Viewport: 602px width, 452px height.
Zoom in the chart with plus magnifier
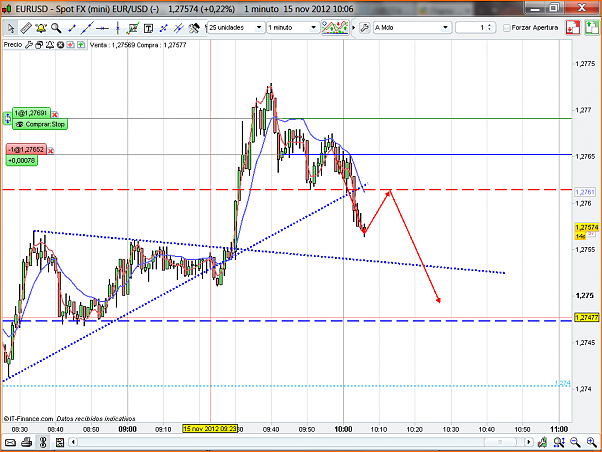[x=591, y=442]
